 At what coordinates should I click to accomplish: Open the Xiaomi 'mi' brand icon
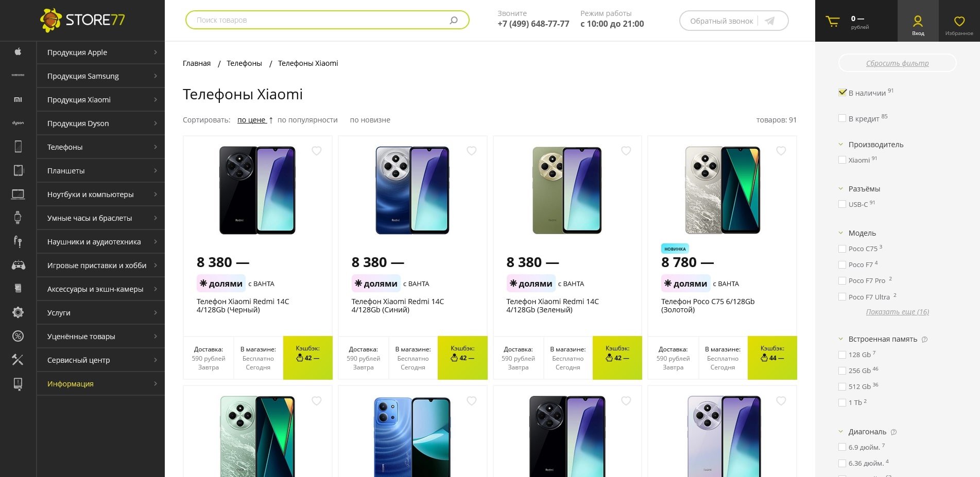(x=18, y=99)
